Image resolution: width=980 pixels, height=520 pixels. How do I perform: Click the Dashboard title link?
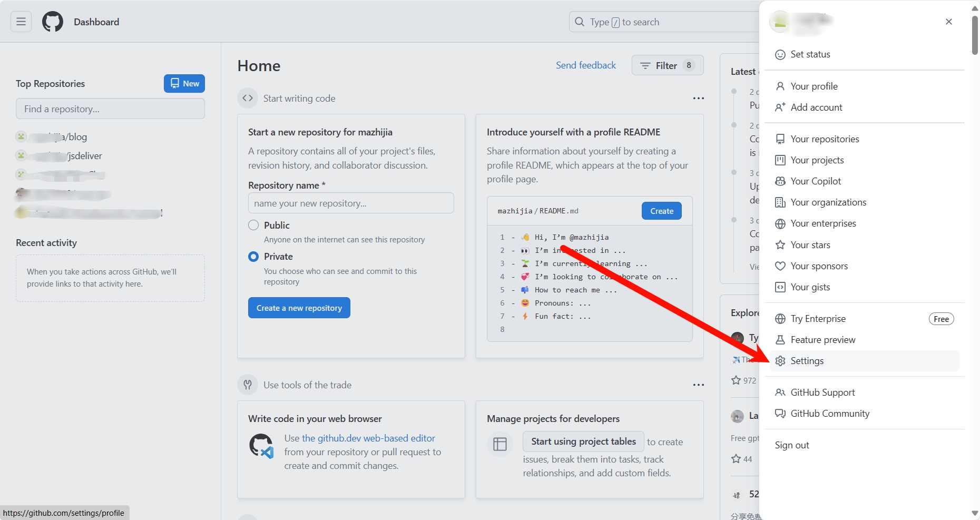pyautogui.click(x=96, y=22)
